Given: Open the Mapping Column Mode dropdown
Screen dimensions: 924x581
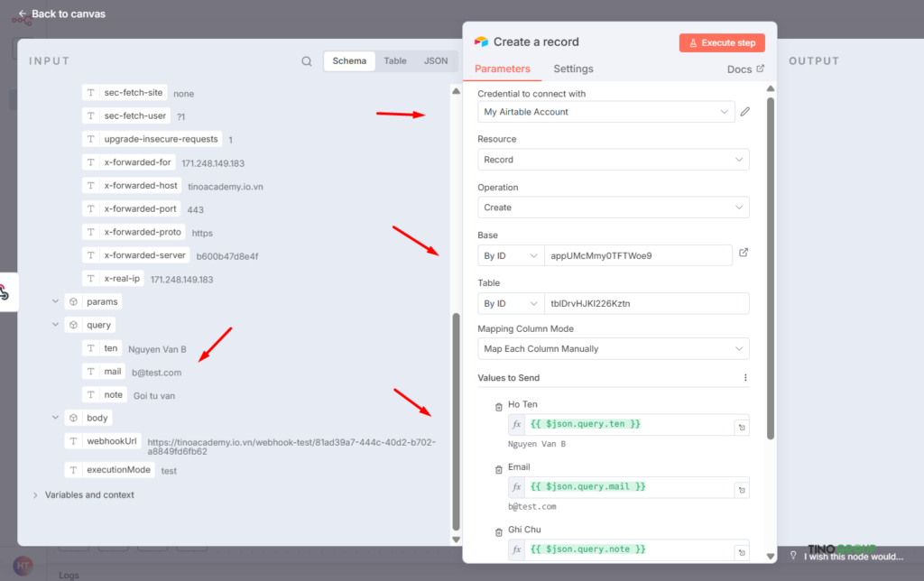Looking at the screenshot, I should pyautogui.click(x=613, y=348).
